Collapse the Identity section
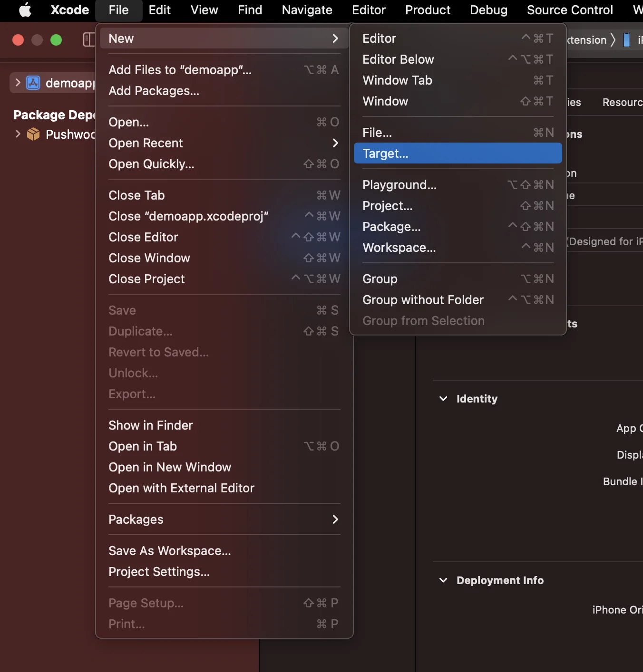The height and width of the screenshot is (672, 643). (x=443, y=399)
